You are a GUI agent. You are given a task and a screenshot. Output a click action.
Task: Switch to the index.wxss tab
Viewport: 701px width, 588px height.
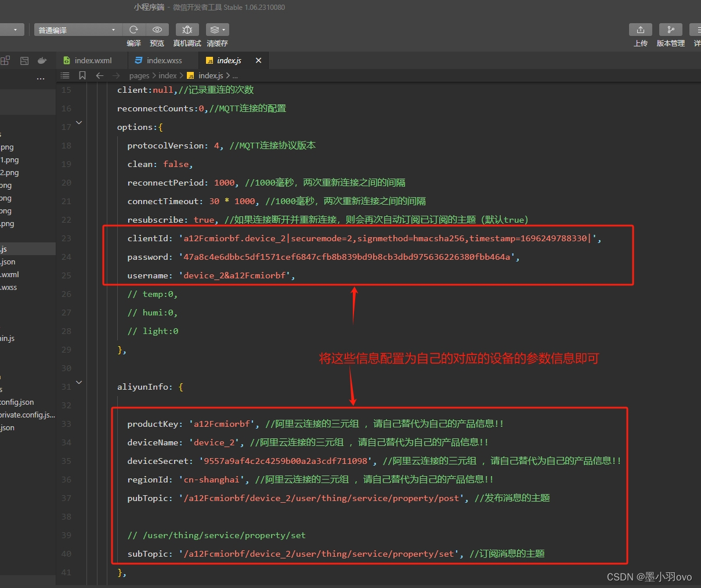[163, 60]
